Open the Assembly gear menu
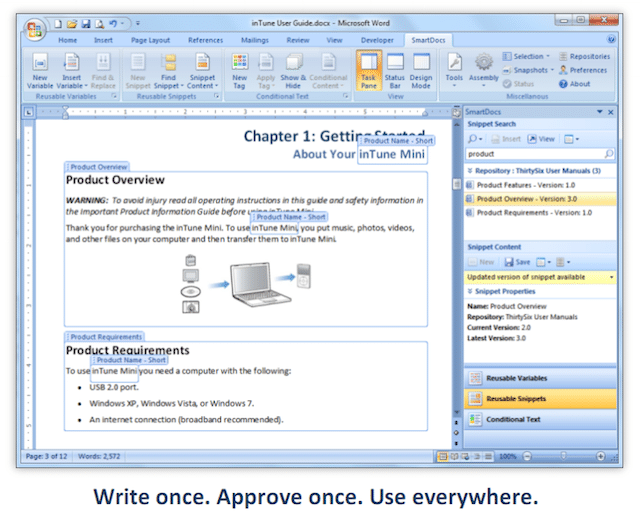The width and height of the screenshot is (640, 521). click(x=484, y=71)
